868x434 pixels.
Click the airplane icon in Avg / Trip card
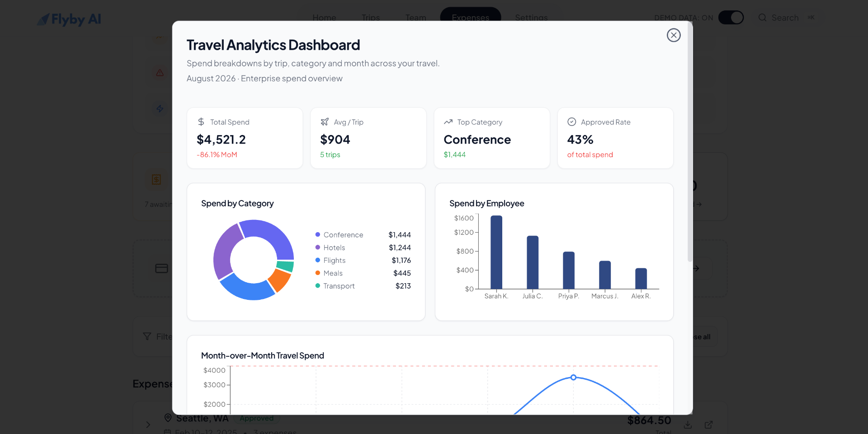[325, 122]
